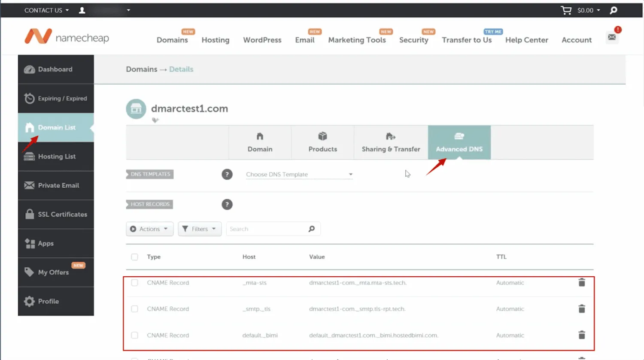Image resolution: width=644 pixels, height=360 pixels.
Task: Click the SSL Certificates sidebar label
Action: [63, 214]
